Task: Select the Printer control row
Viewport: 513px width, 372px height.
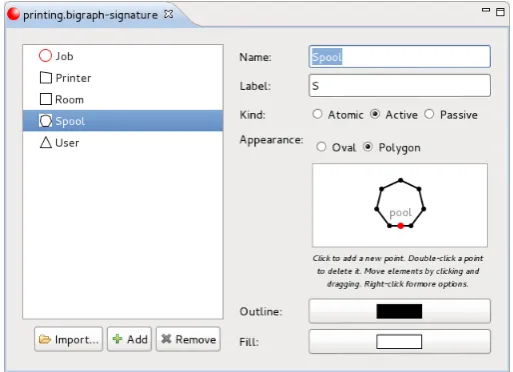Action: pos(123,78)
